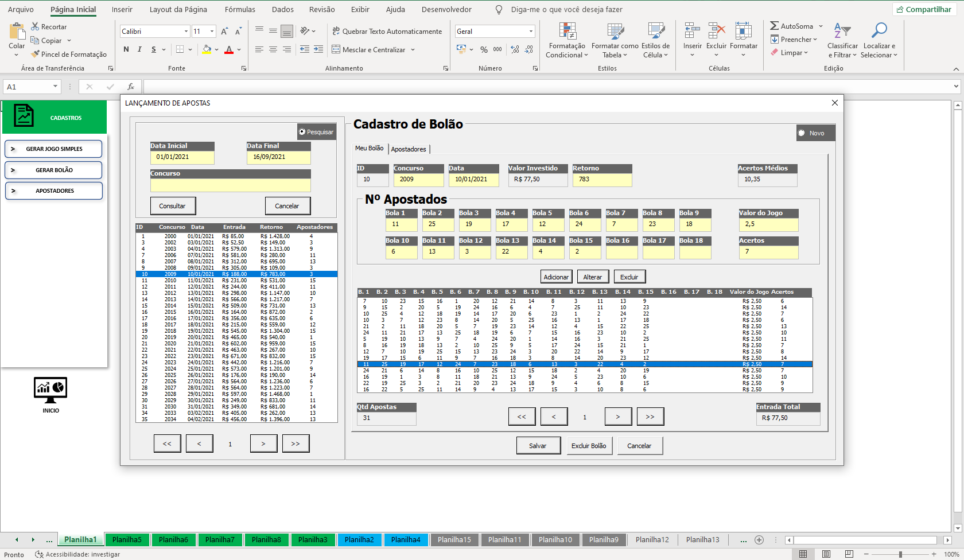Click the Bola 1 input field
Image resolution: width=964 pixels, height=560 pixels.
pyautogui.click(x=401, y=224)
